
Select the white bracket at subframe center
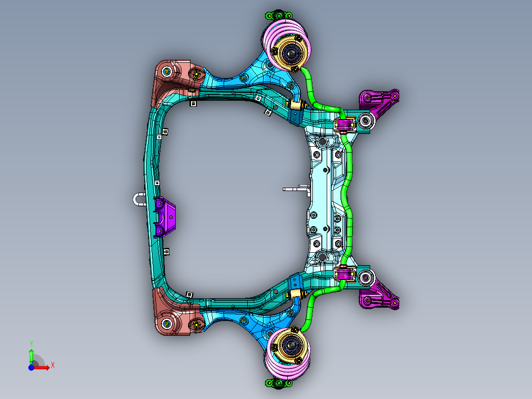297,189
